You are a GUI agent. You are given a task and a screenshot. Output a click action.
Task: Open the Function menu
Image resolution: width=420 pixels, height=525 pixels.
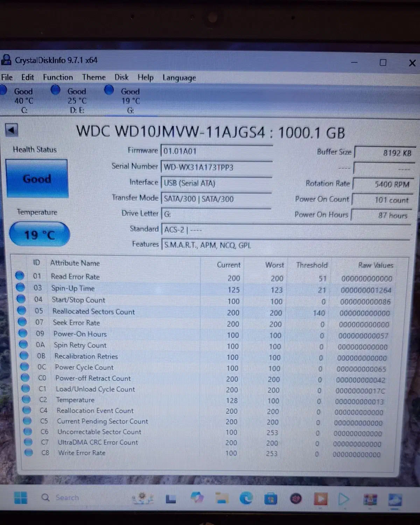coord(58,77)
